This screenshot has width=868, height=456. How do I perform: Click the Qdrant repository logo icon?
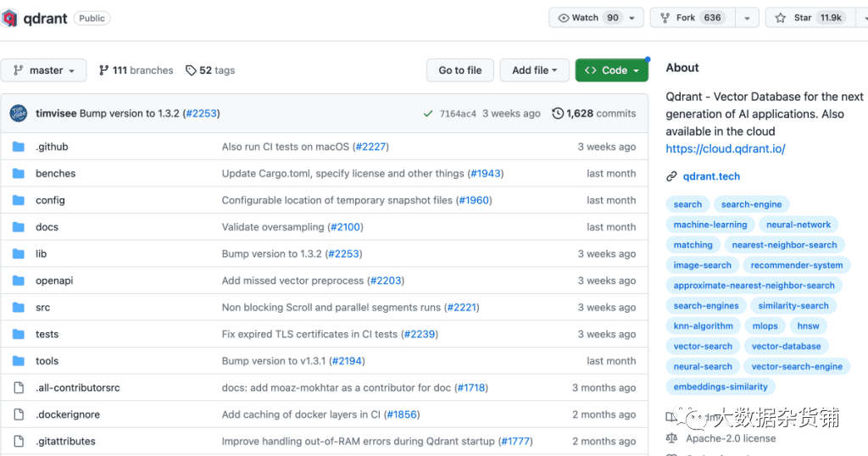pyautogui.click(x=9, y=18)
